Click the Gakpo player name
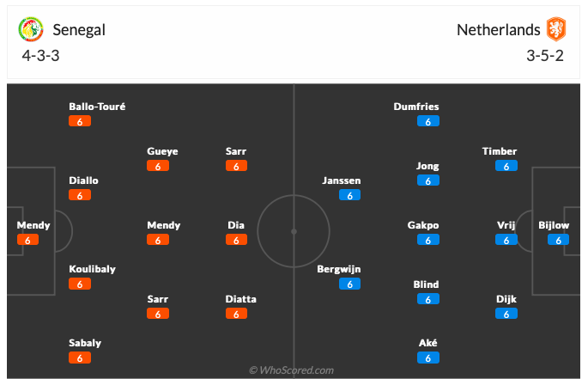 pyautogui.click(x=423, y=225)
